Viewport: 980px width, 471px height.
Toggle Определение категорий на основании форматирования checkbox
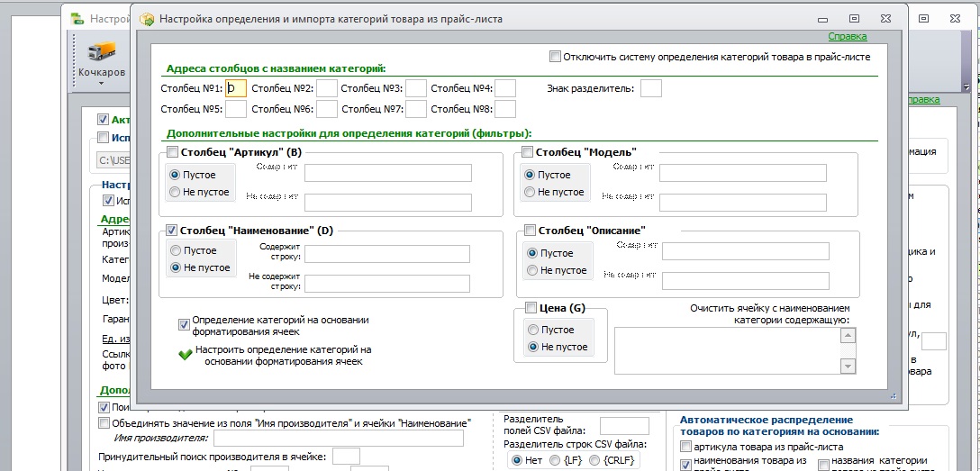(x=184, y=324)
